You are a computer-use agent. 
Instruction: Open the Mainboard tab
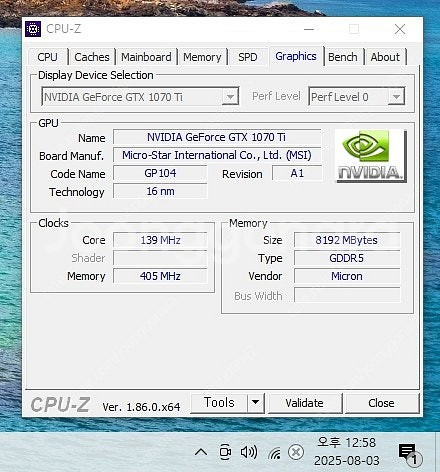click(146, 57)
